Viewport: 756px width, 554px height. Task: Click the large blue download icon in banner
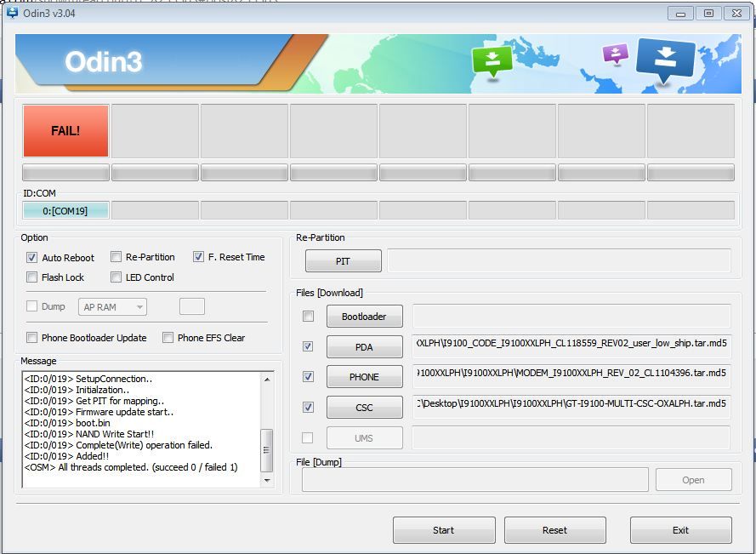[x=665, y=61]
